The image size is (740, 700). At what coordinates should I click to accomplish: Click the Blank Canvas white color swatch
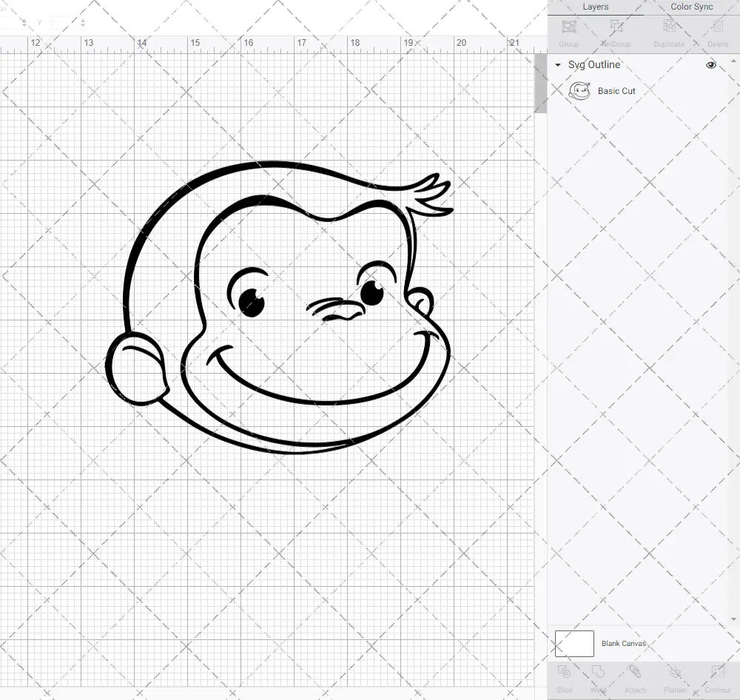tap(574, 644)
